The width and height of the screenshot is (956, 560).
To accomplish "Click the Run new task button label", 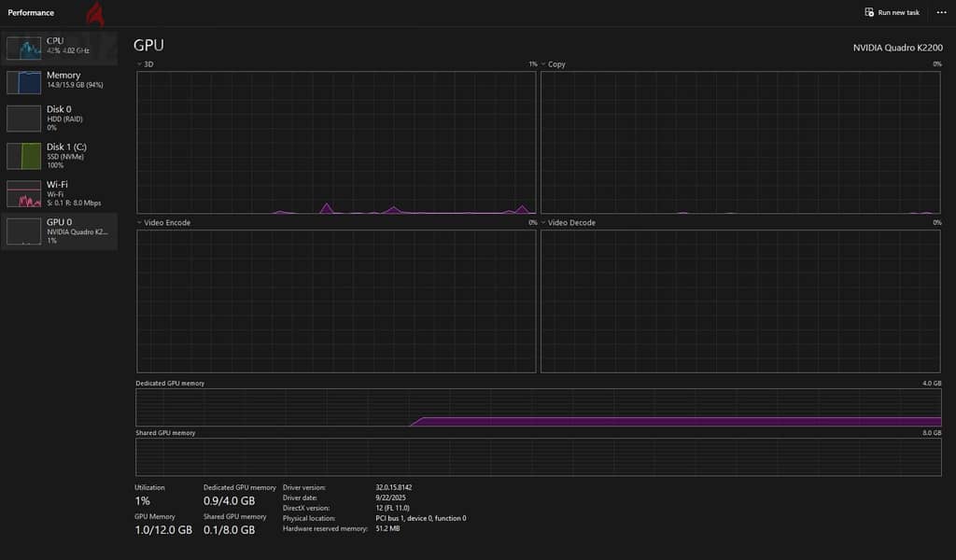I will [899, 13].
